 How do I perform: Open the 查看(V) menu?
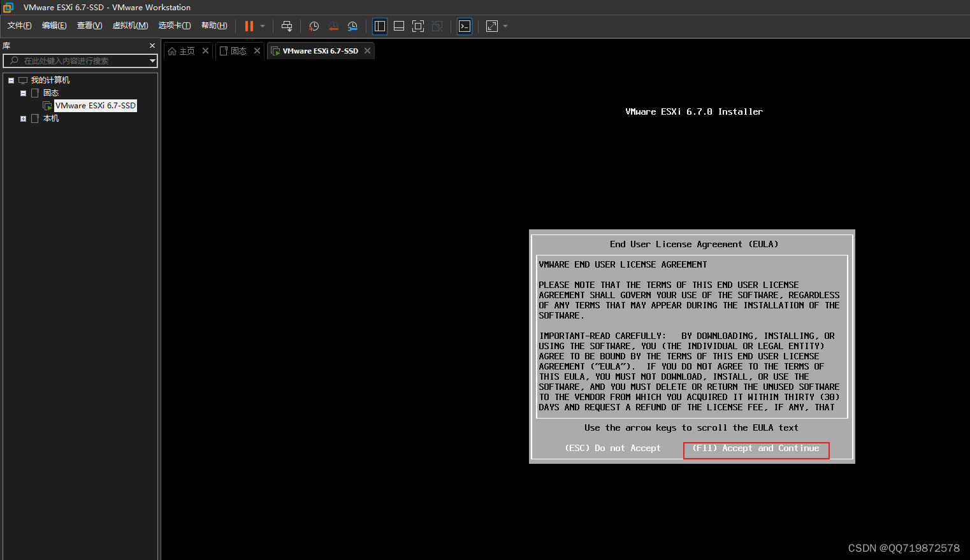[x=89, y=25]
